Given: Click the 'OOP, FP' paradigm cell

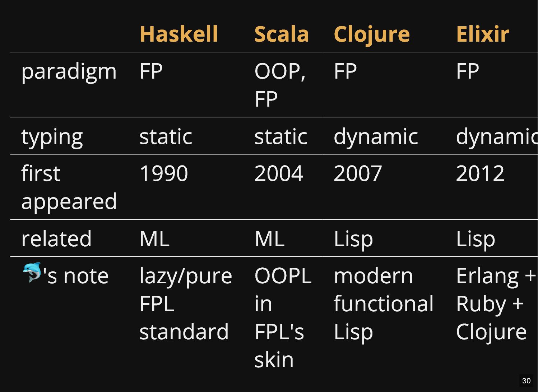Looking at the screenshot, I should tap(280, 85).
